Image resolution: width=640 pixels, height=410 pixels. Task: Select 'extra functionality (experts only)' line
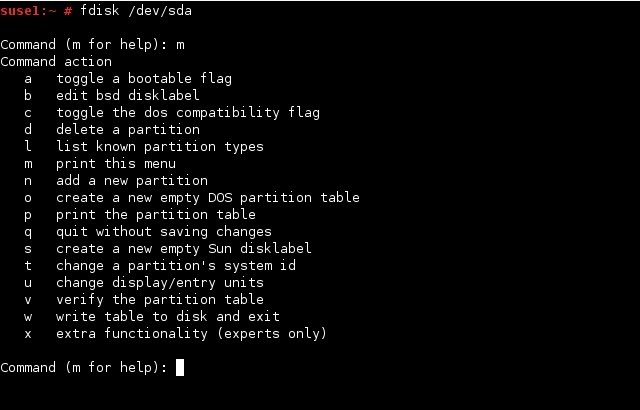(x=191, y=333)
